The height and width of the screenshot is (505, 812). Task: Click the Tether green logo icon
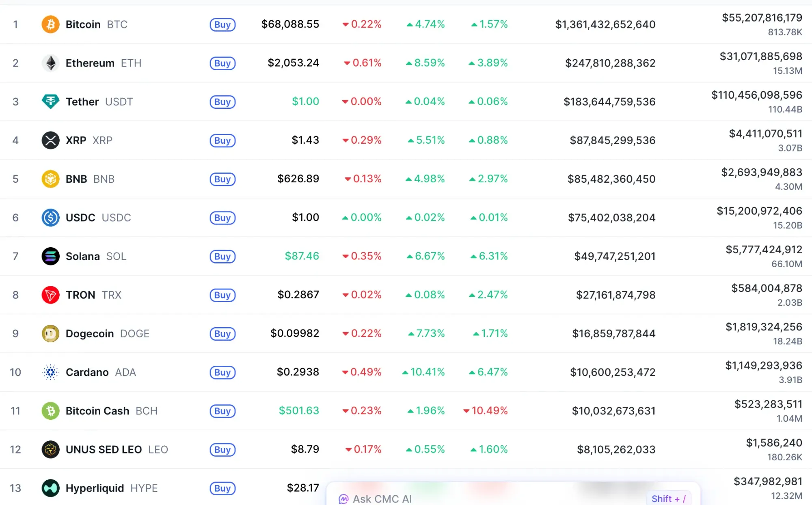(x=50, y=101)
